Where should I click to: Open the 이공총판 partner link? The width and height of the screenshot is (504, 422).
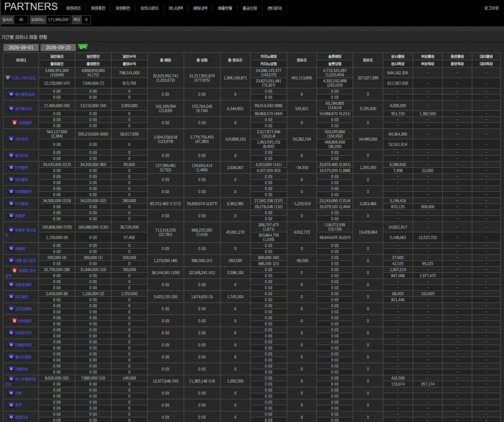[x=25, y=123]
